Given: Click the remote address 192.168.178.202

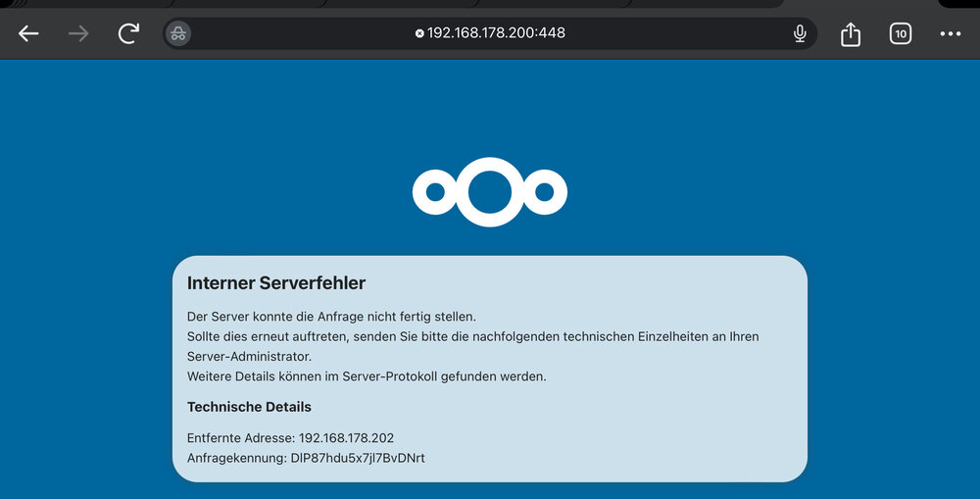Looking at the screenshot, I should click(x=346, y=437).
